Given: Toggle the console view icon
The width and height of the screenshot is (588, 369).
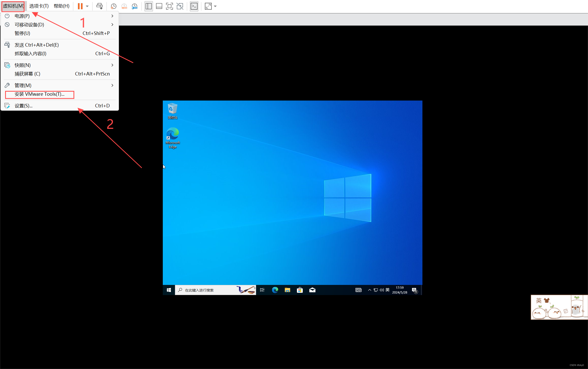Looking at the screenshot, I should click(194, 6).
